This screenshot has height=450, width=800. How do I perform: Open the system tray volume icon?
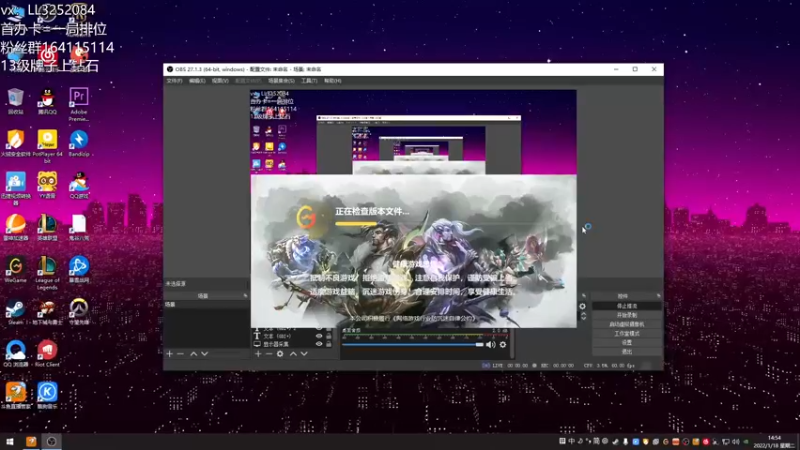click(x=735, y=441)
